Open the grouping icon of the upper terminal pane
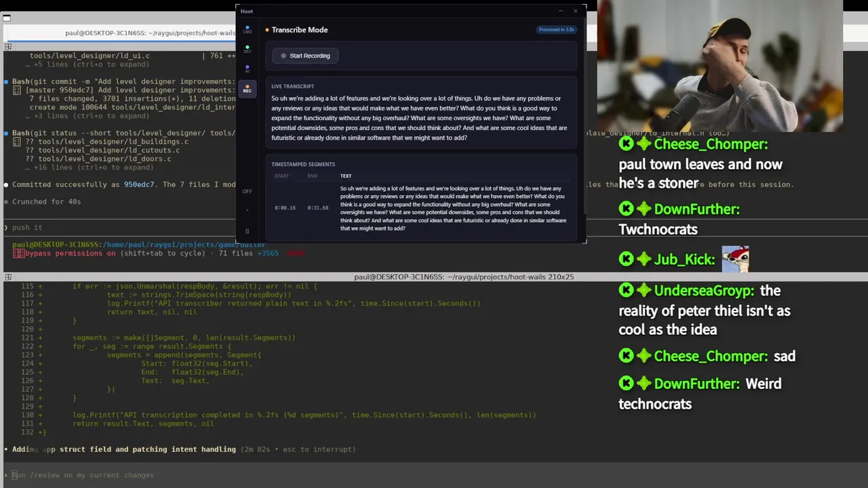Screen dimensions: 868x488 (x=8, y=47)
